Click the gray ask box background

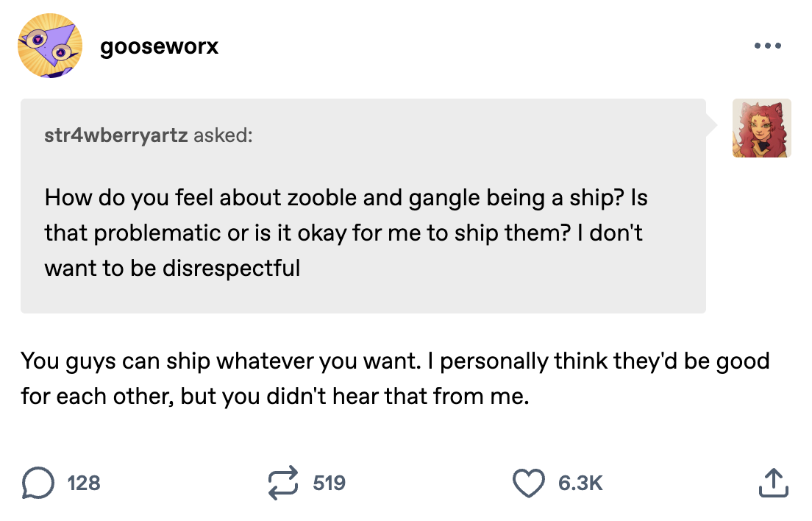coord(363,205)
